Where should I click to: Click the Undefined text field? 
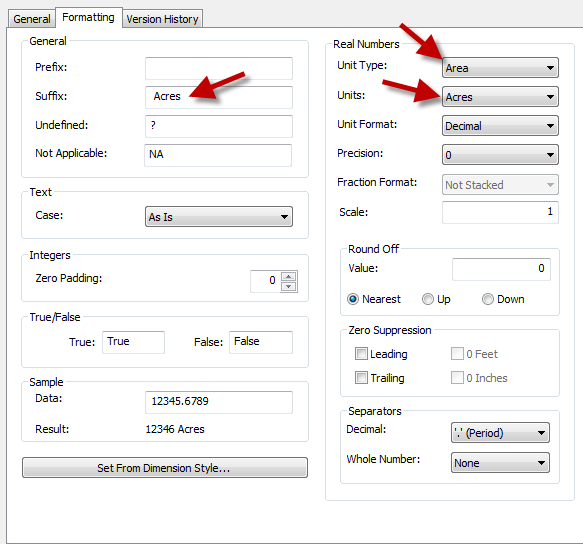point(219,126)
